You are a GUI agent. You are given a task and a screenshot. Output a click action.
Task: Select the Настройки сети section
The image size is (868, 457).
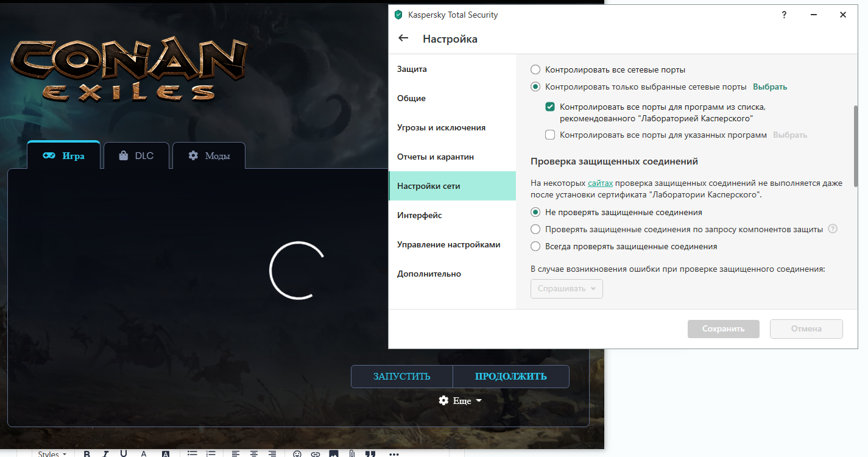452,186
